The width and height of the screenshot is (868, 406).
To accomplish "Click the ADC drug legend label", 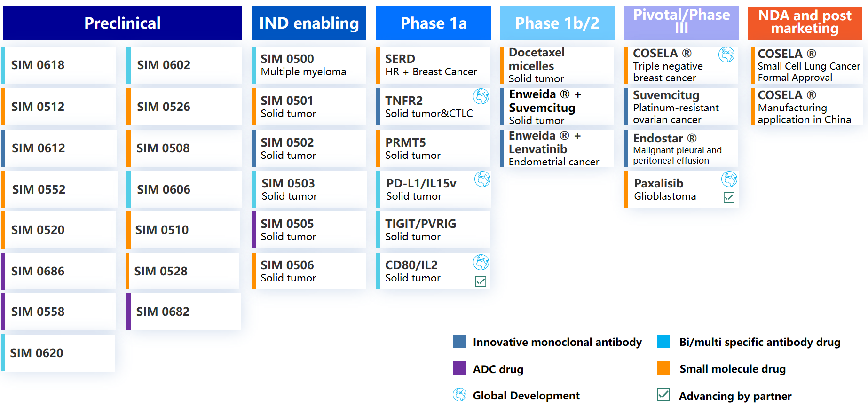I will point(498,369).
